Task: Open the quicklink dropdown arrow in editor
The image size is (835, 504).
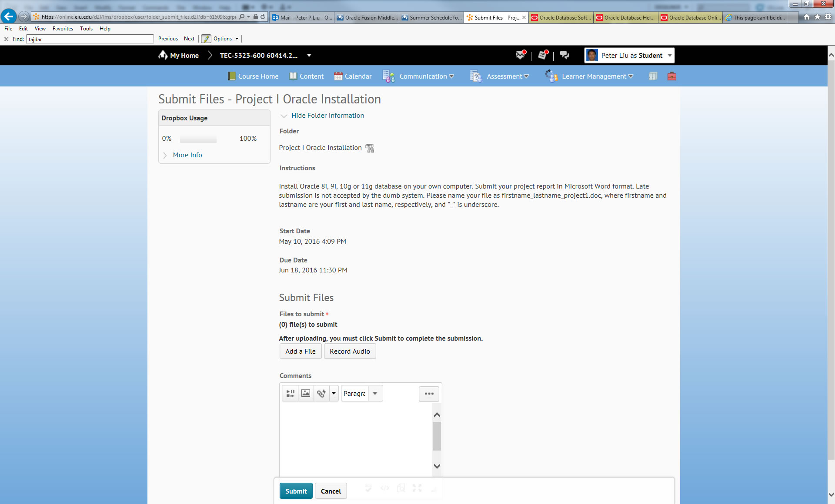Action: 334,394
